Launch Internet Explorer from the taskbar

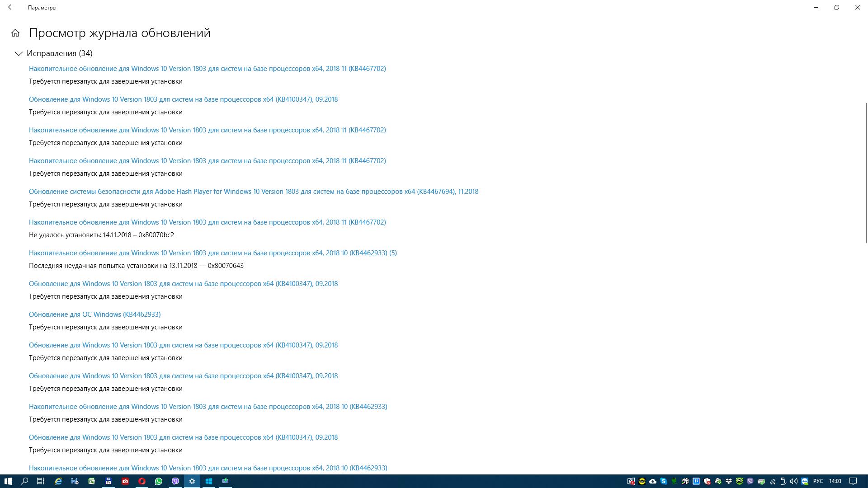[58, 481]
